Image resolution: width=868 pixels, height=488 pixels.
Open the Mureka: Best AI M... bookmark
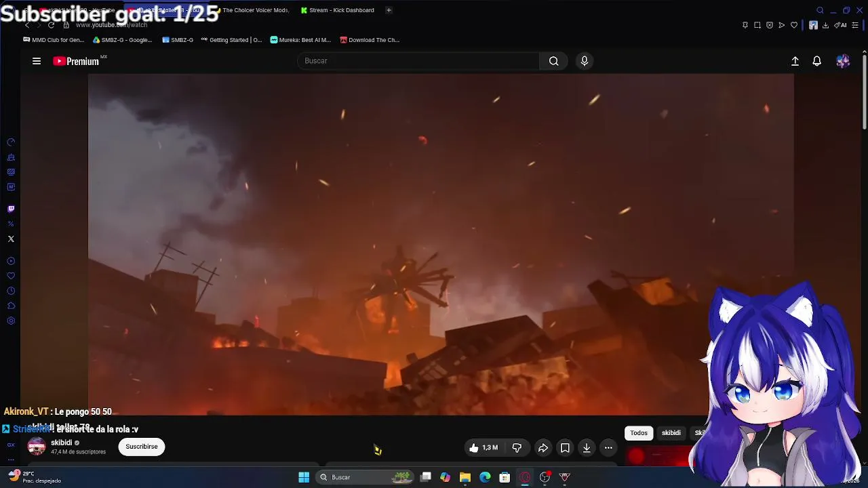pos(300,40)
